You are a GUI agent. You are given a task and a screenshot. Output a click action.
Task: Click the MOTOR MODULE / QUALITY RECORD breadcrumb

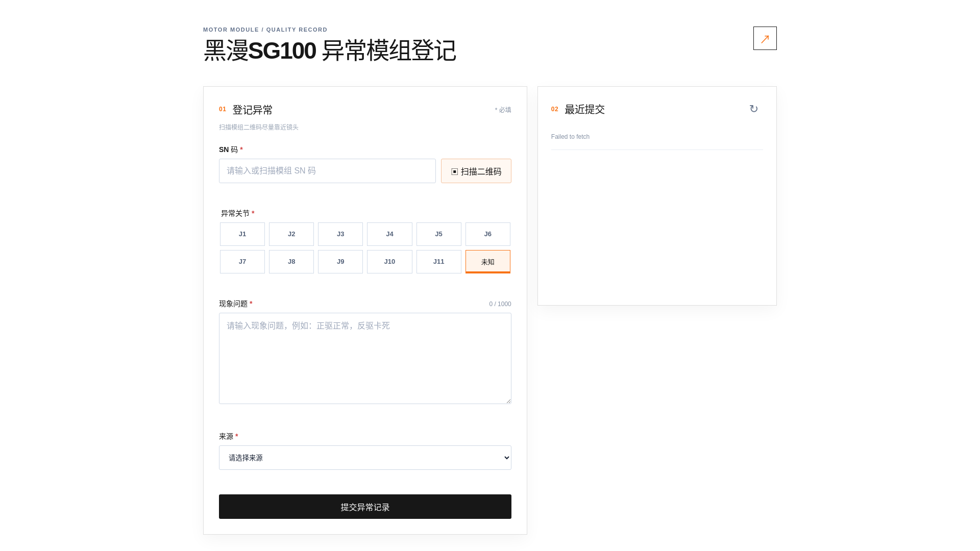pos(265,30)
